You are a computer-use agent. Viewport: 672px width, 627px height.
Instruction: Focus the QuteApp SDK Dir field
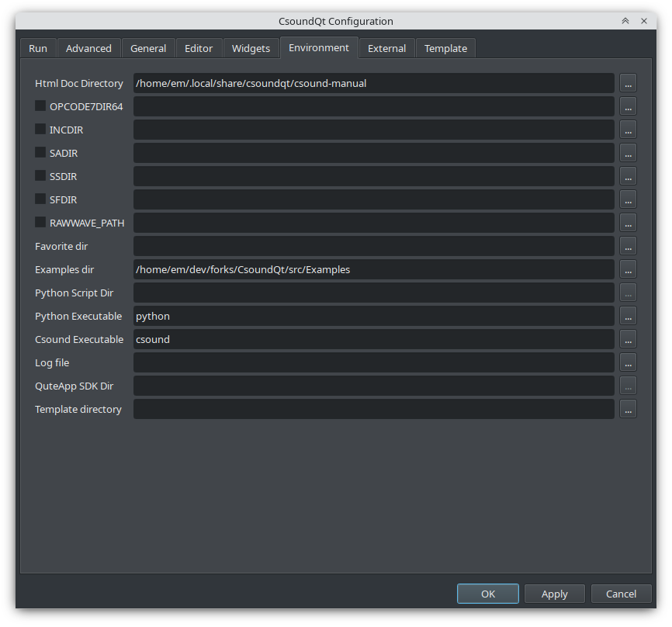click(x=374, y=386)
